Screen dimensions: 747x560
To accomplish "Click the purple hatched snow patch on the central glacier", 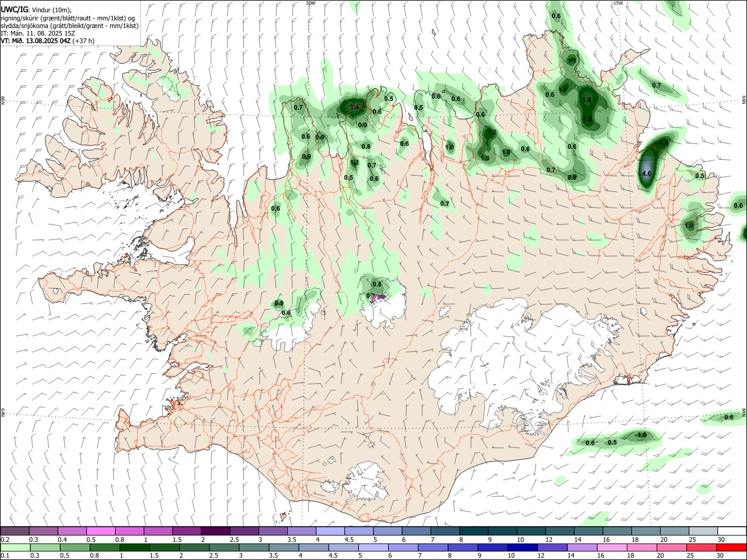I will pos(379,297).
